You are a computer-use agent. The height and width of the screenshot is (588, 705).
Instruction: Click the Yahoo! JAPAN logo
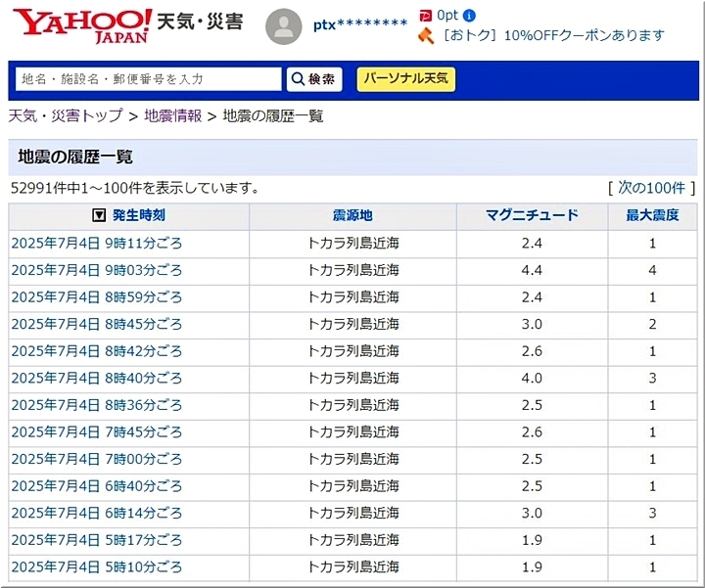click(x=82, y=26)
